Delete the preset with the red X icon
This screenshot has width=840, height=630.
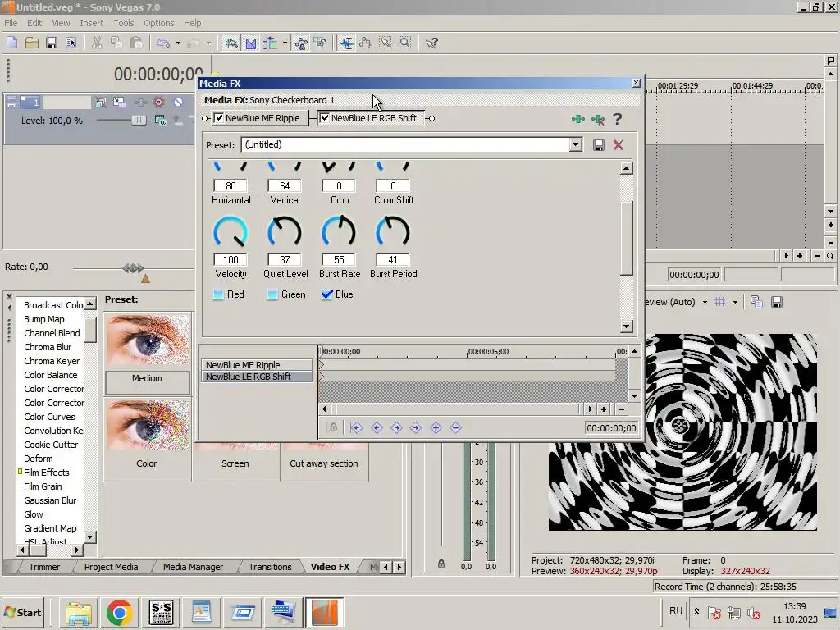click(619, 145)
